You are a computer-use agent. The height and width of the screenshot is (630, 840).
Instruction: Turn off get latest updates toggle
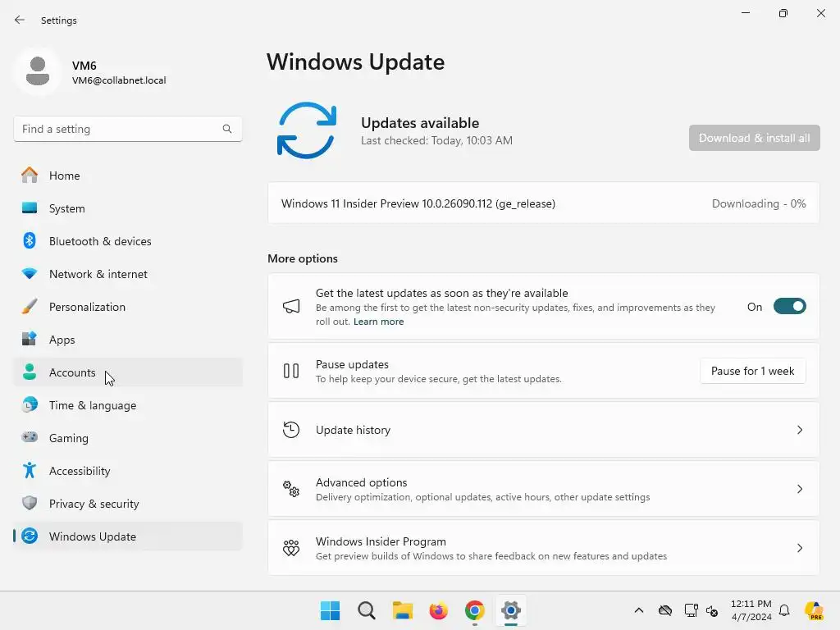click(790, 307)
